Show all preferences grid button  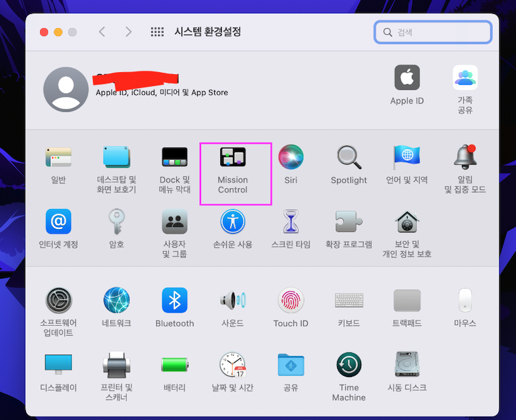pyautogui.click(x=157, y=32)
